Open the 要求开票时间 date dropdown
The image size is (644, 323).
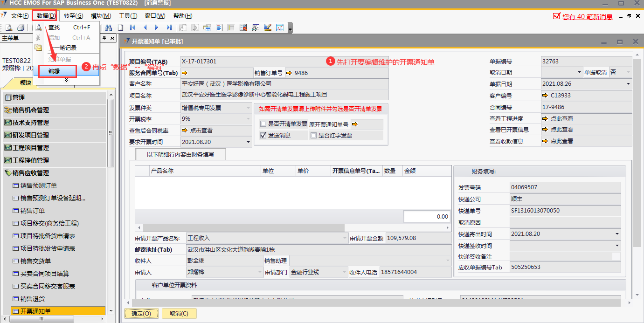tap(248, 142)
